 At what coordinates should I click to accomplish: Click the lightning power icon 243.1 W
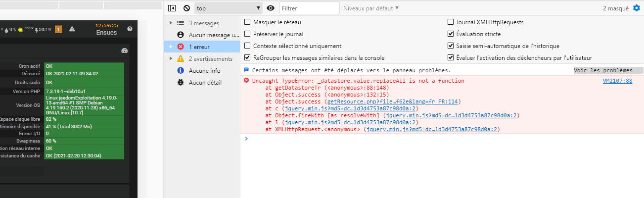tap(37, 30)
